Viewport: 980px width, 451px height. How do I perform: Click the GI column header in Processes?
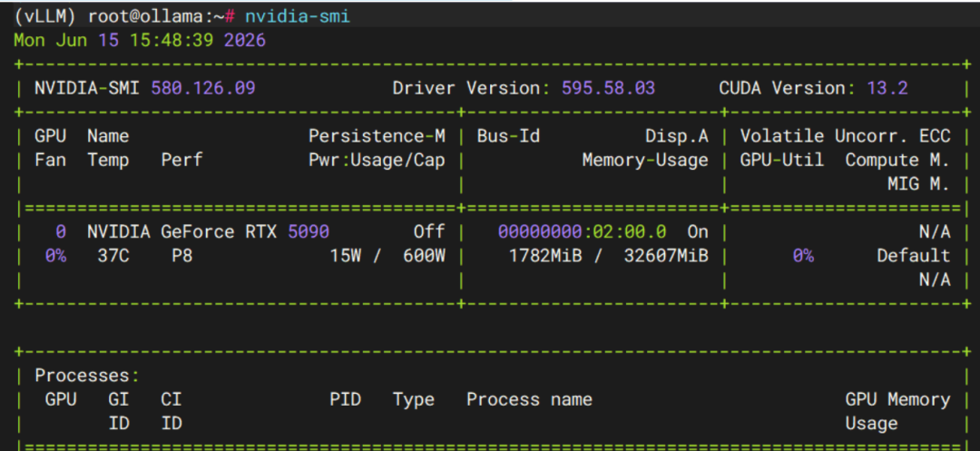119,400
